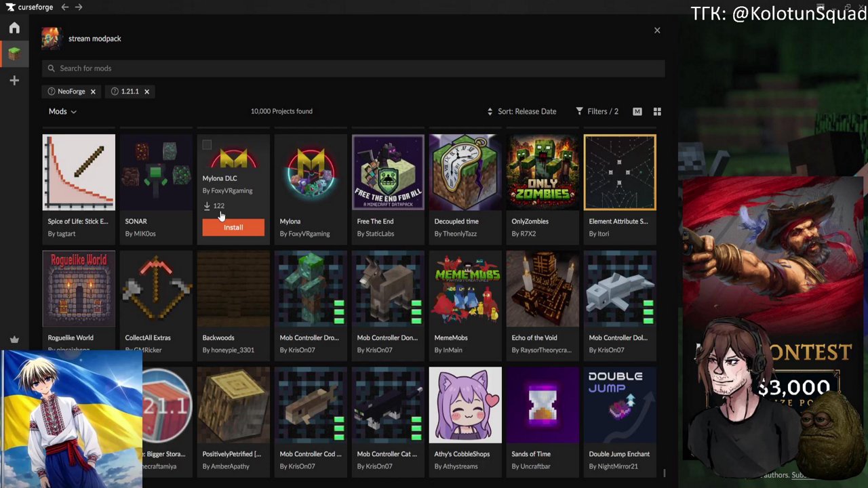The width and height of the screenshot is (868, 488).
Task: Click author 'By R7X2'
Action: pyautogui.click(x=524, y=234)
